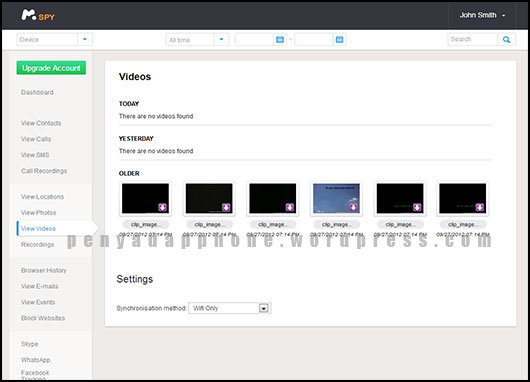Download the fifth older video clip
This screenshot has height=382, width=530.
tap(417, 207)
